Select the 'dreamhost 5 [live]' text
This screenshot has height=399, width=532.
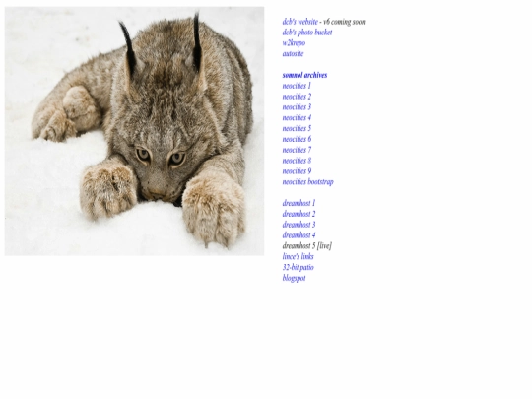(306, 246)
